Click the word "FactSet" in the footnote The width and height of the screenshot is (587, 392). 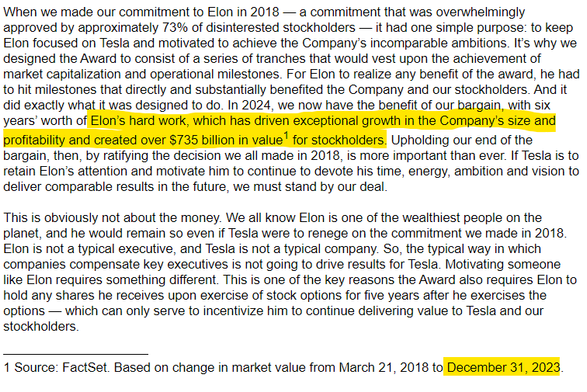[85, 367]
